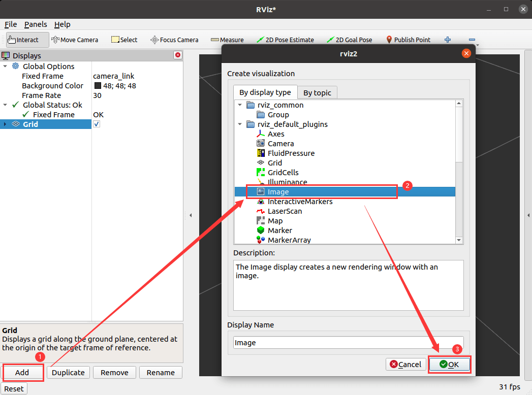Select the 2D Goal Pose tool

click(350, 40)
